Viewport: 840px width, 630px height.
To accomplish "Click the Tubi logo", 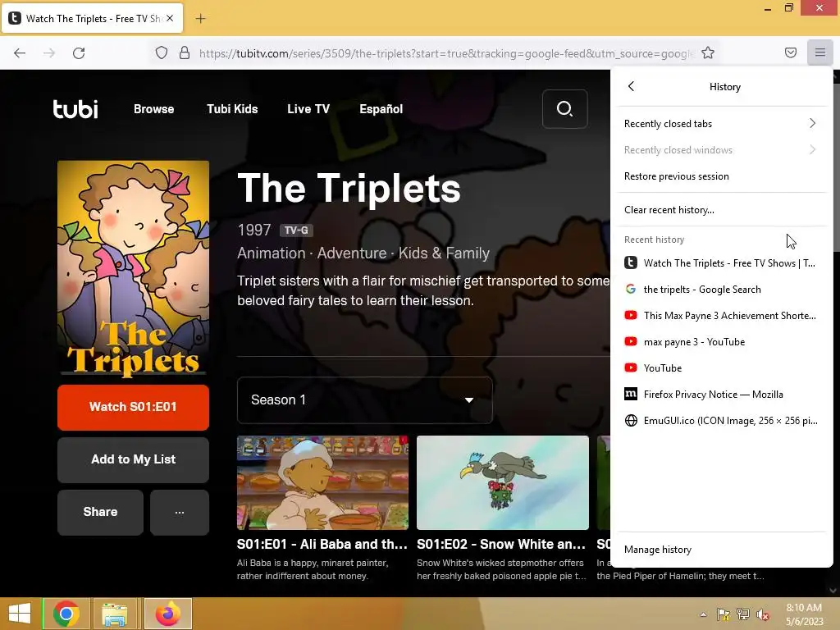I will (x=75, y=109).
